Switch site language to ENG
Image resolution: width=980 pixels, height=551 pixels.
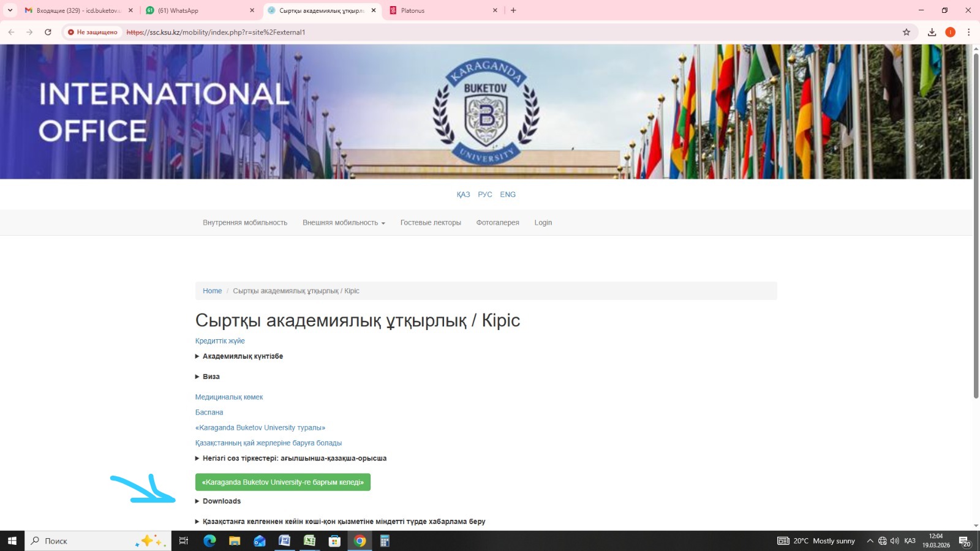507,195
